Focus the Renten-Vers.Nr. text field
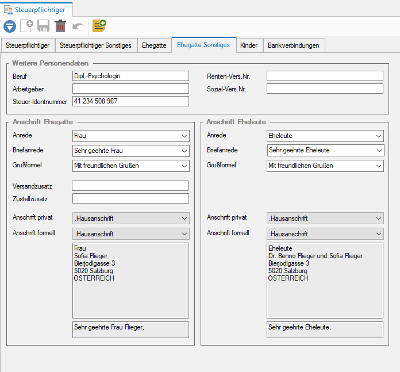The image size is (400, 372). [325, 76]
